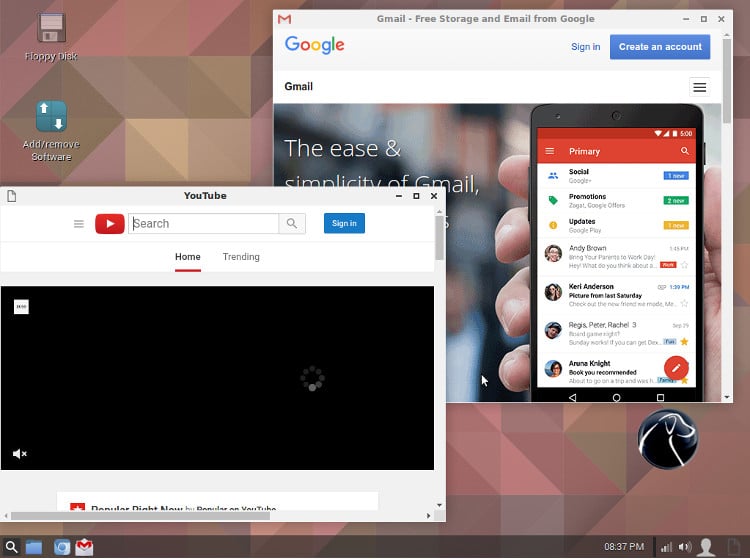
Task: Switch to the Trending tab on YouTube
Action: click(x=241, y=257)
